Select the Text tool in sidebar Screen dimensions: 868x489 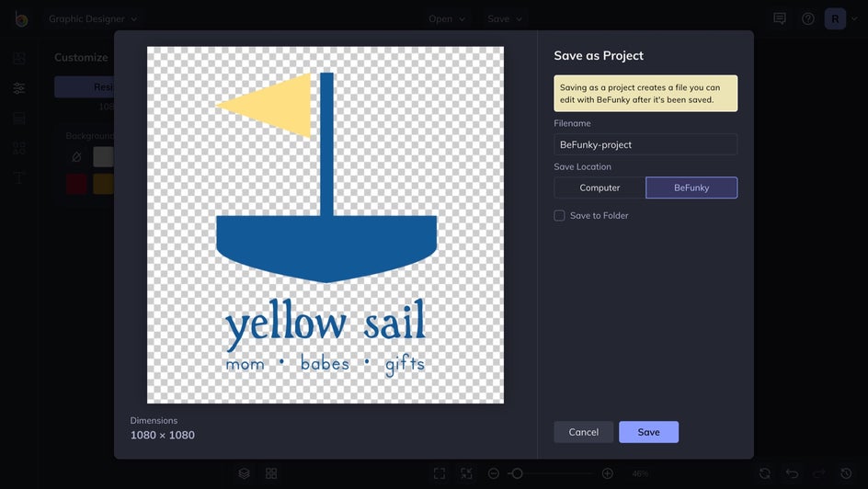19,177
